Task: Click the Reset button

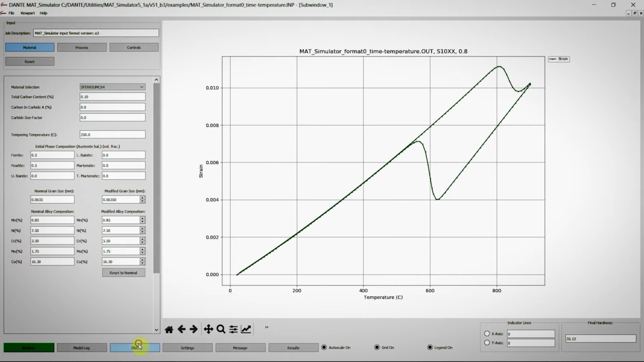Action: click(30, 61)
